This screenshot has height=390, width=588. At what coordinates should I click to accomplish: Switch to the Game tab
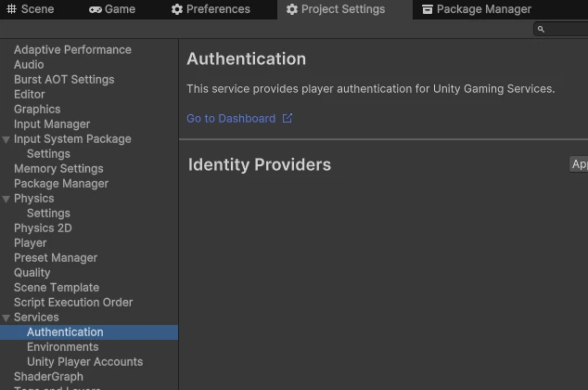[x=112, y=9]
